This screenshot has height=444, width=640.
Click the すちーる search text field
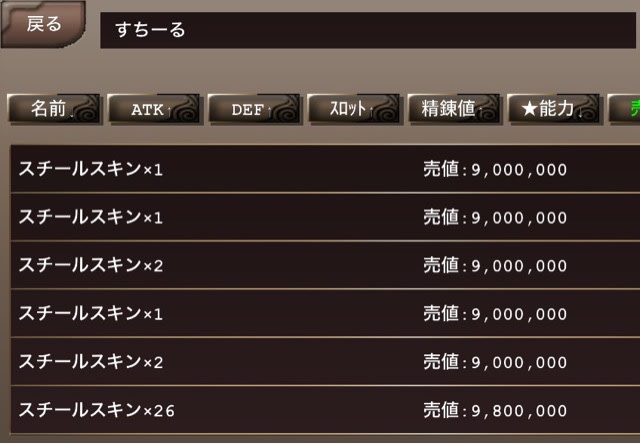[368, 30]
